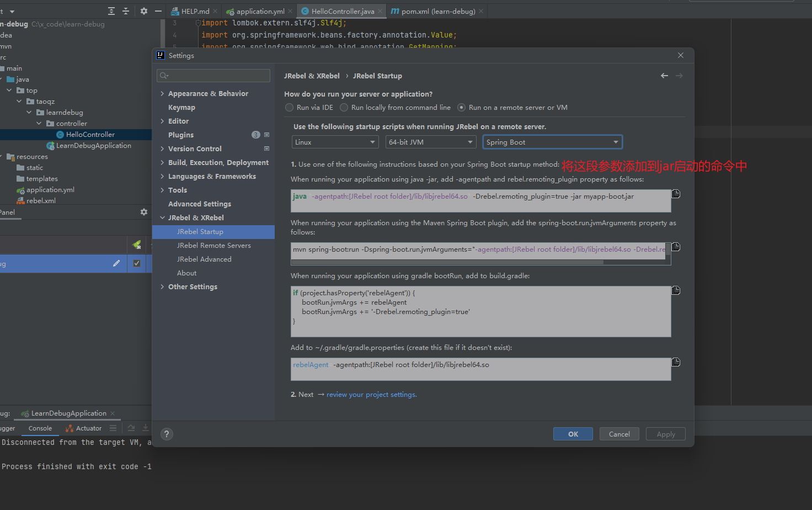Toggle the JRebel checkbox in JRebel panel row

pos(137,263)
